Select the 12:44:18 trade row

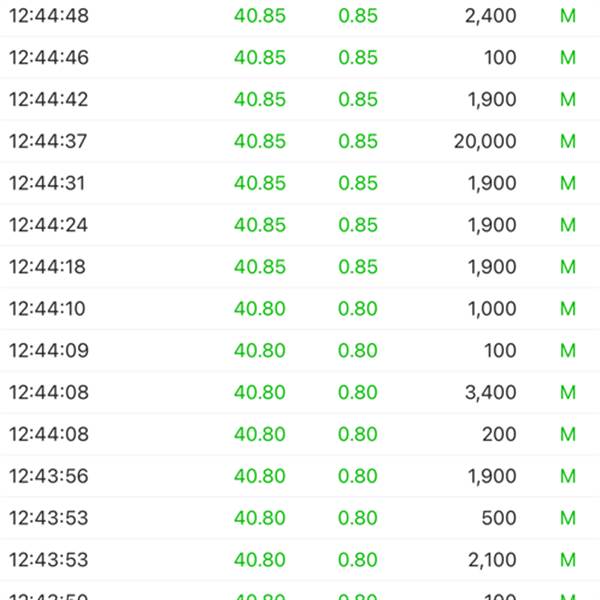300,267
